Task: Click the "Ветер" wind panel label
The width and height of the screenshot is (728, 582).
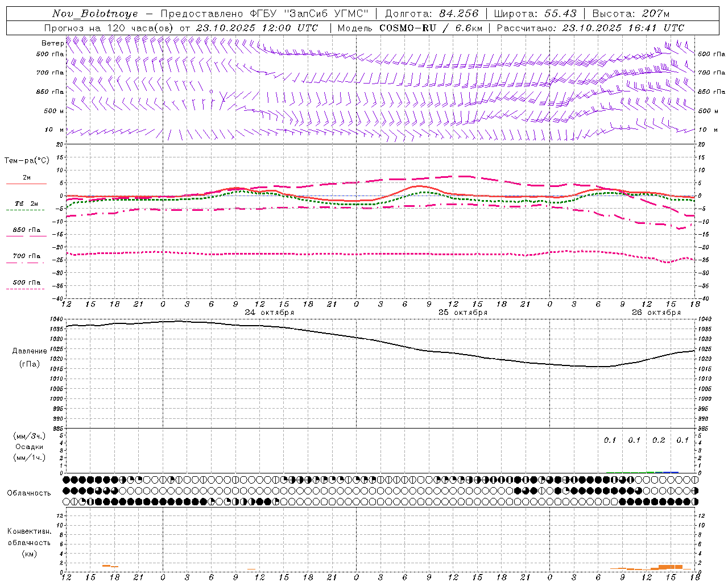Action: click(x=52, y=43)
